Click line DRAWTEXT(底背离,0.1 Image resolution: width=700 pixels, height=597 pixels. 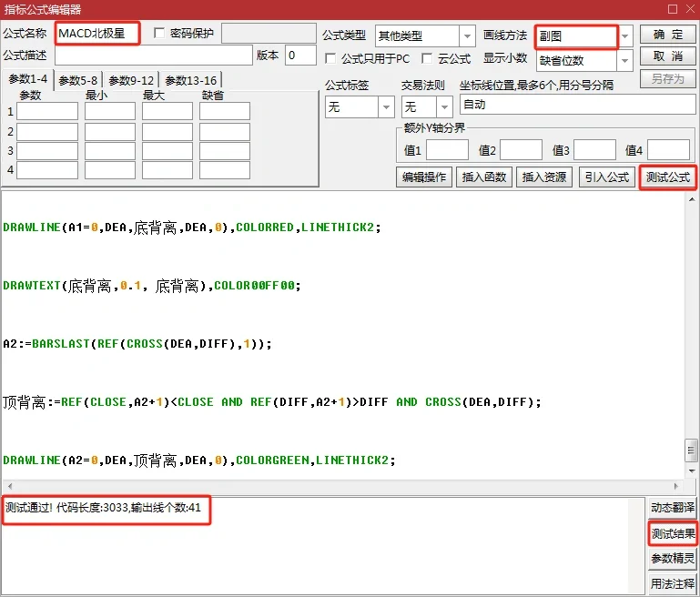click(x=152, y=285)
